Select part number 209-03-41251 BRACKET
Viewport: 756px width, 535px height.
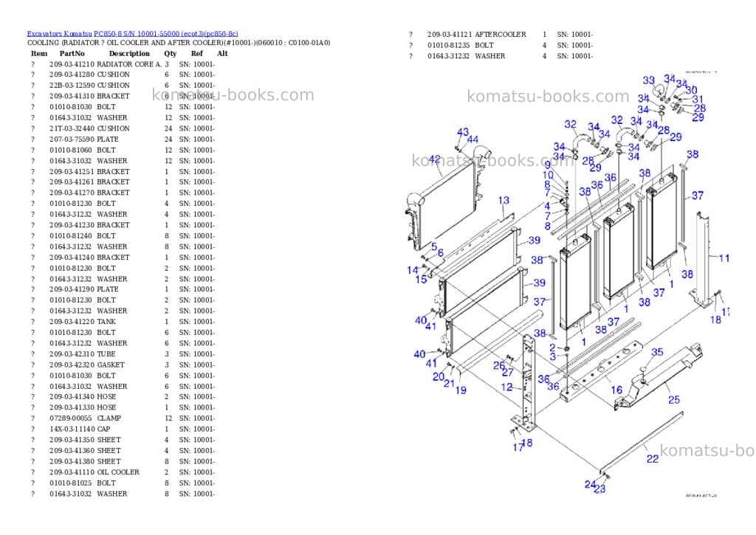point(72,172)
